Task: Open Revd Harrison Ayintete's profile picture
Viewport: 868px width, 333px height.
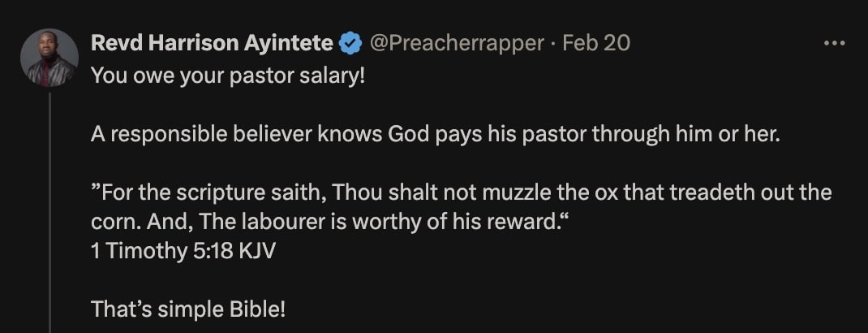Action: (x=49, y=58)
